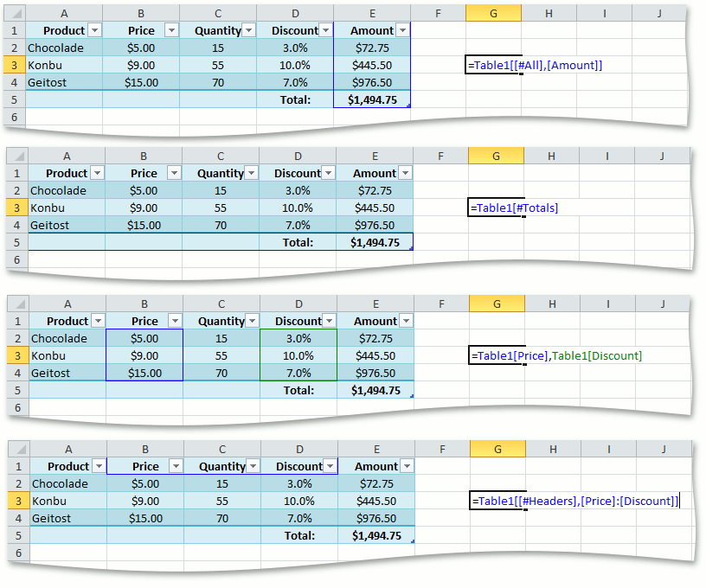
Task: Select row 3 header in #All formula sheet
Action: 15,65
